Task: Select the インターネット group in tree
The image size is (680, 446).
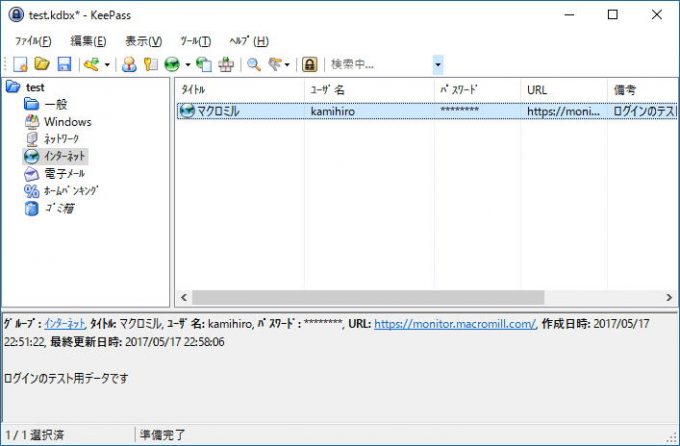Action: coord(65,156)
